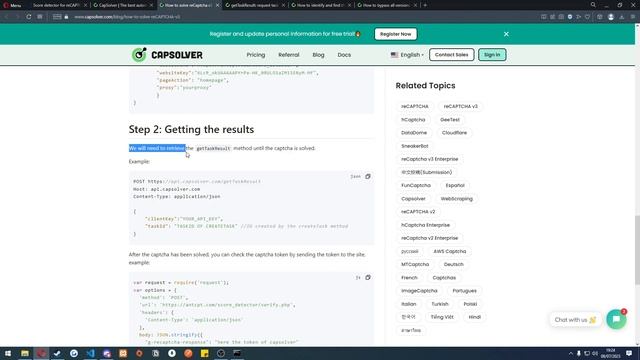640x360 pixels.
Task: Select the hCaptcha topic tag
Action: 413,120
